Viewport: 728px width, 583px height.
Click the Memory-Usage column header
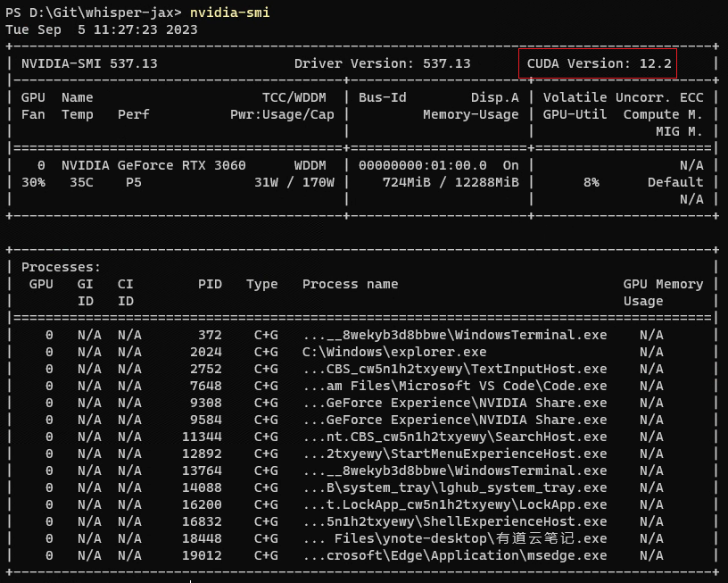coord(470,115)
